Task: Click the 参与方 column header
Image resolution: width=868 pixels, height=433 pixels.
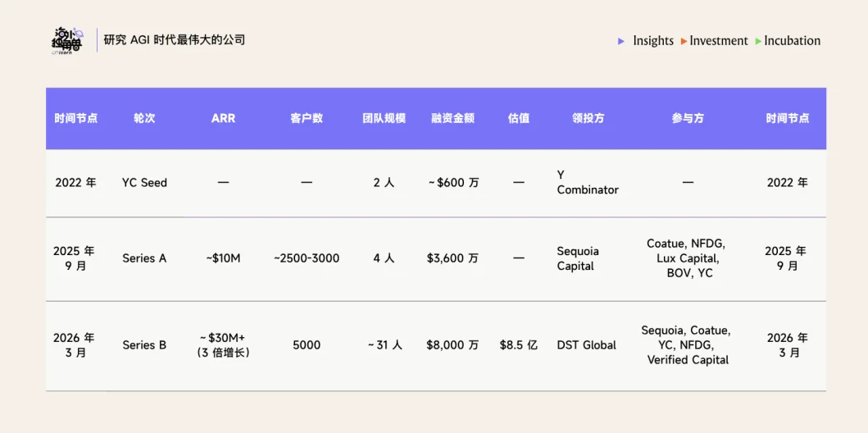Action: pos(688,118)
